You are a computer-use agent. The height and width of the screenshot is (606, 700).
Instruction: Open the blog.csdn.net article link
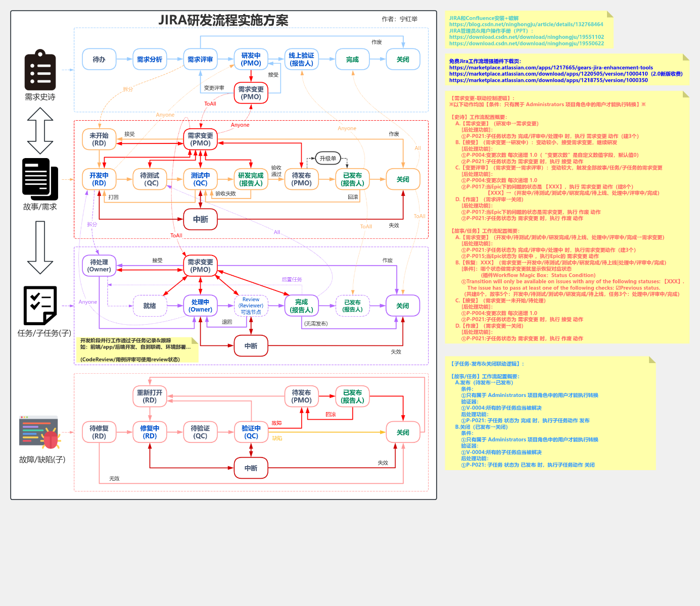coord(526,24)
